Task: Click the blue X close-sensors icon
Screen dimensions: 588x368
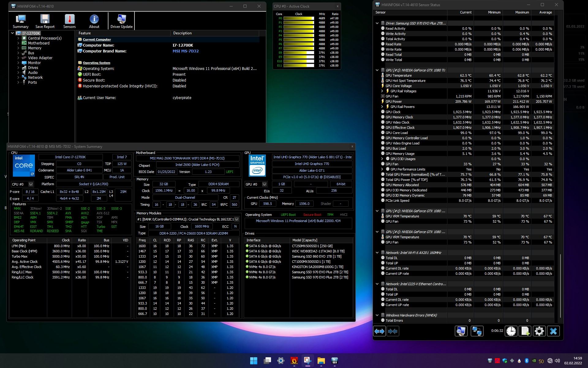Action: pyautogui.click(x=553, y=331)
